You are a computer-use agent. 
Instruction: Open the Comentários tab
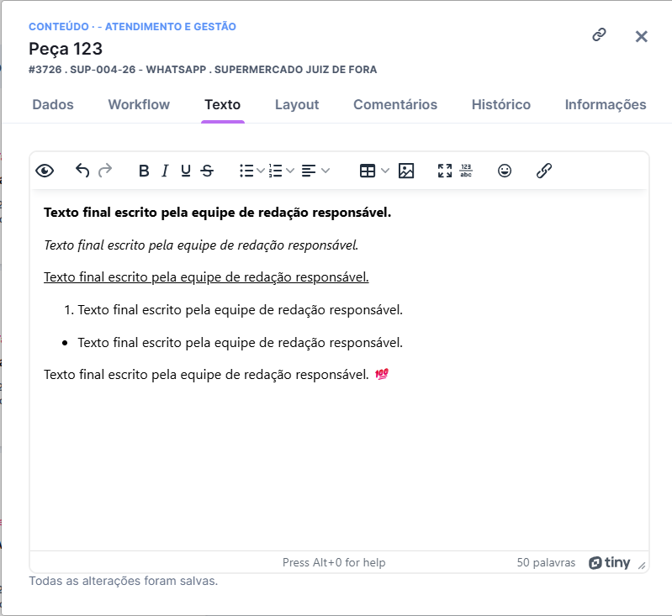tap(395, 104)
